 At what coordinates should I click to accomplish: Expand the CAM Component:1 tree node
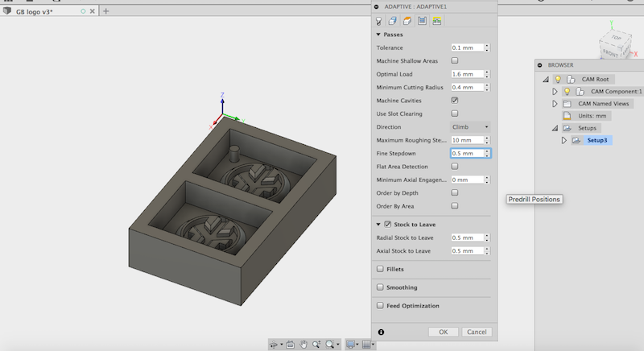coord(555,92)
